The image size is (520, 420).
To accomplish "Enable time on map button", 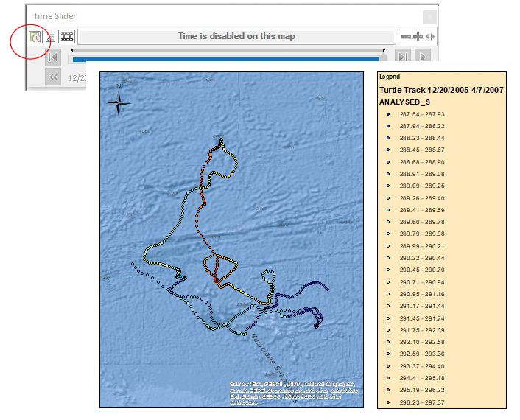I will (34, 36).
